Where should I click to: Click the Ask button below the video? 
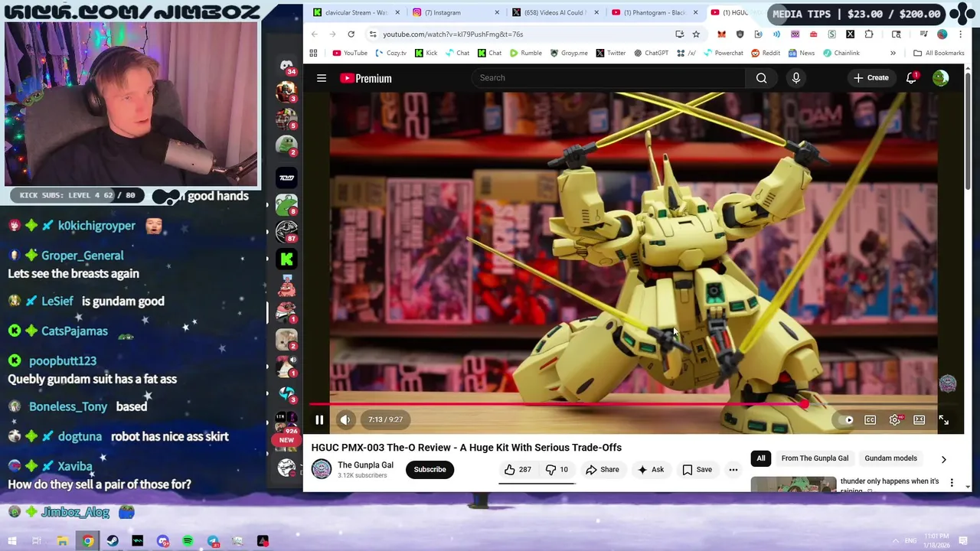click(651, 470)
